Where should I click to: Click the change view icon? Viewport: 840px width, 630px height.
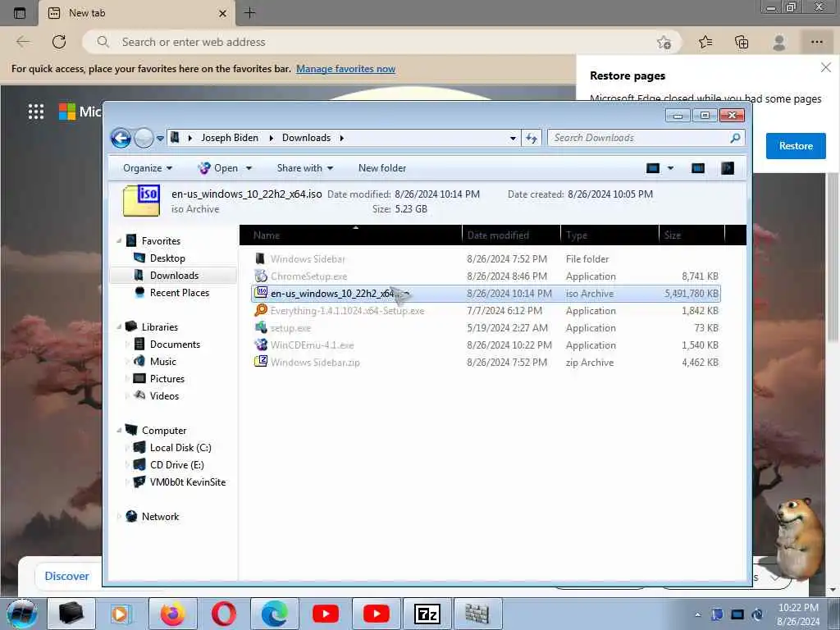(x=652, y=168)
